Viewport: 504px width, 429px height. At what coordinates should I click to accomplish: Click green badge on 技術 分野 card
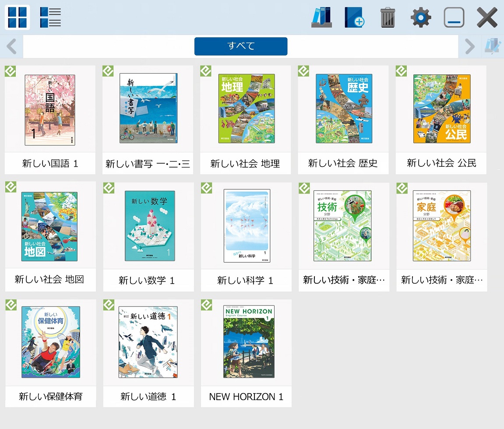pyautogui.click(x=304, y=188)
